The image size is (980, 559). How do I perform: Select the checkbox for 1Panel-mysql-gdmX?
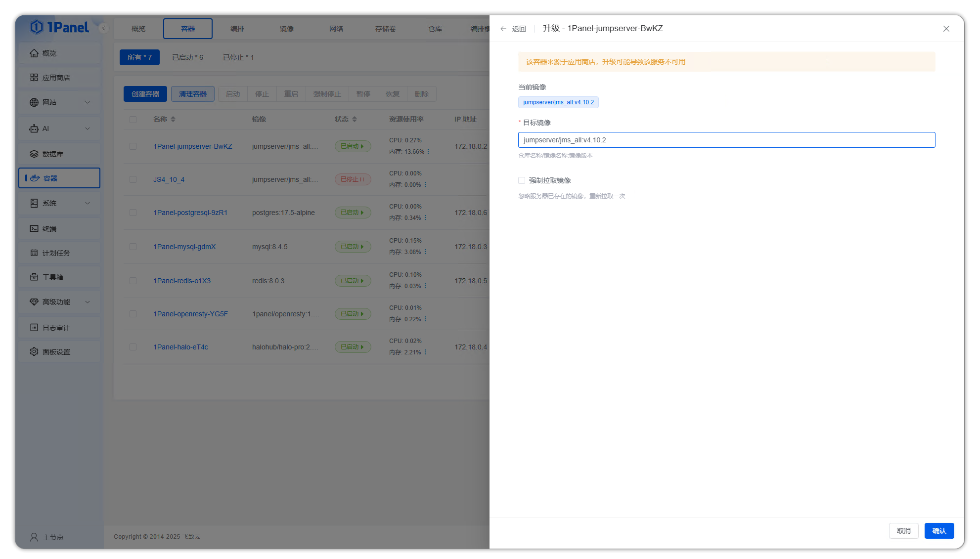click(133, 247)
